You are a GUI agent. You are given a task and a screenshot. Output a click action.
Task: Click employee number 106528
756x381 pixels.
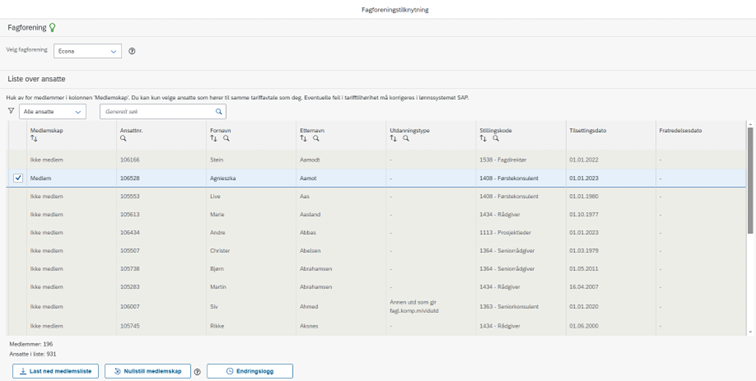pos(130,178)
